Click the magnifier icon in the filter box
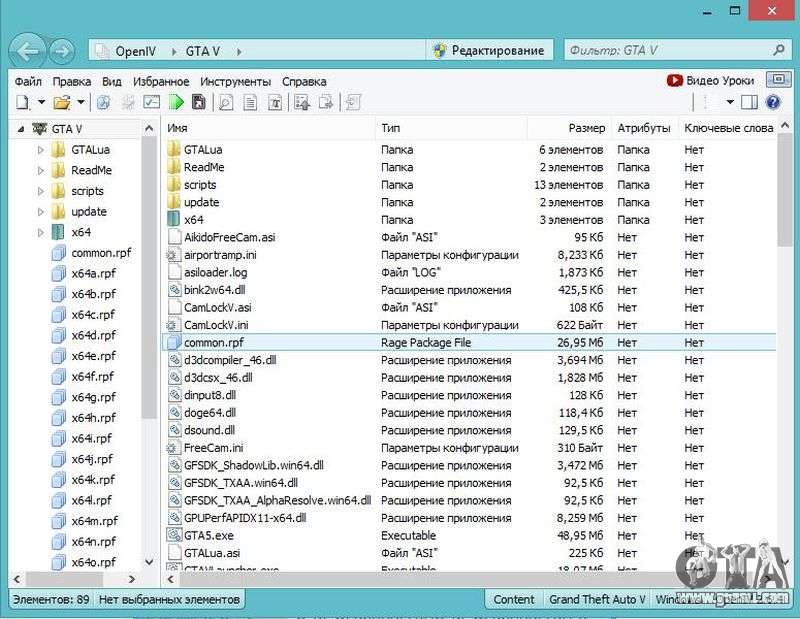Viewport: 800px width, 619px height. pos(779,50)
